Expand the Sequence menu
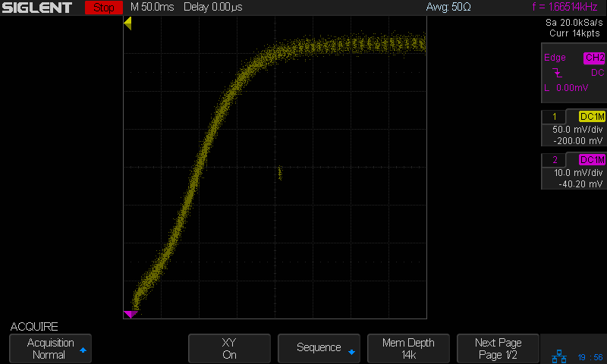The width and height of the screenshot is (607, 364). 319,348
